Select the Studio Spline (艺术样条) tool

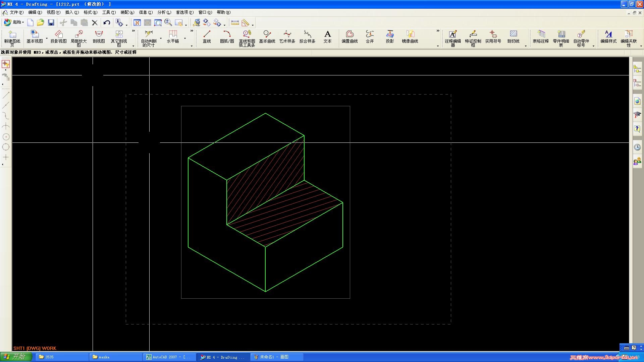[x=287, y=37]
